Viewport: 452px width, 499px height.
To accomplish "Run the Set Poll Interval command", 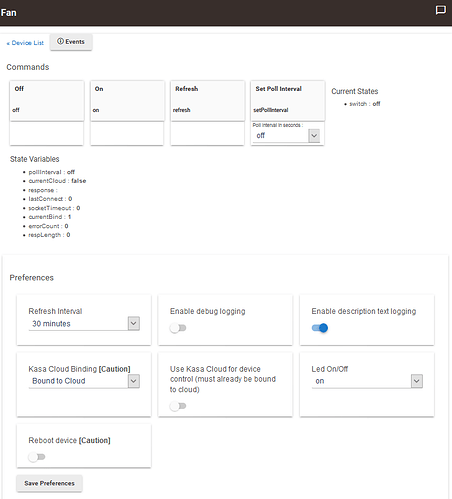I will tap(288, 100).
